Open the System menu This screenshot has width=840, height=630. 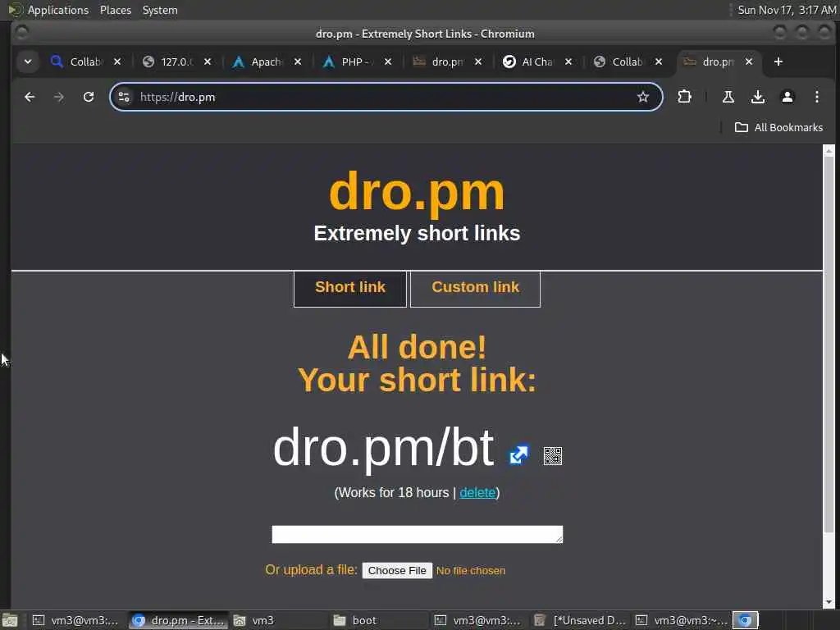160,10
